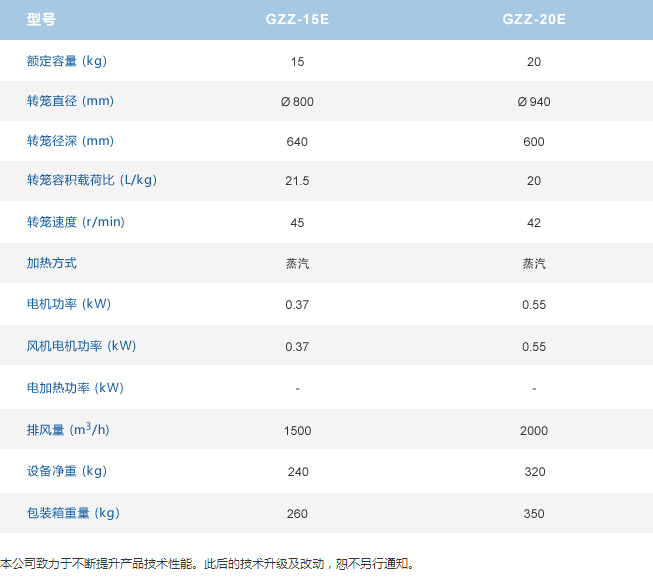Select the rated capacity value 15
The height and width of the screenshot is (577, 653).
(297, 62)
